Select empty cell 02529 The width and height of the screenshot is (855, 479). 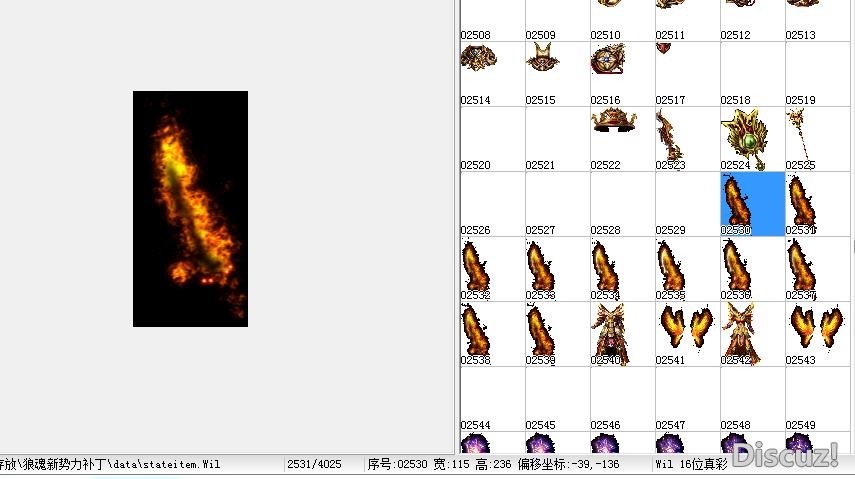point(688,204)
